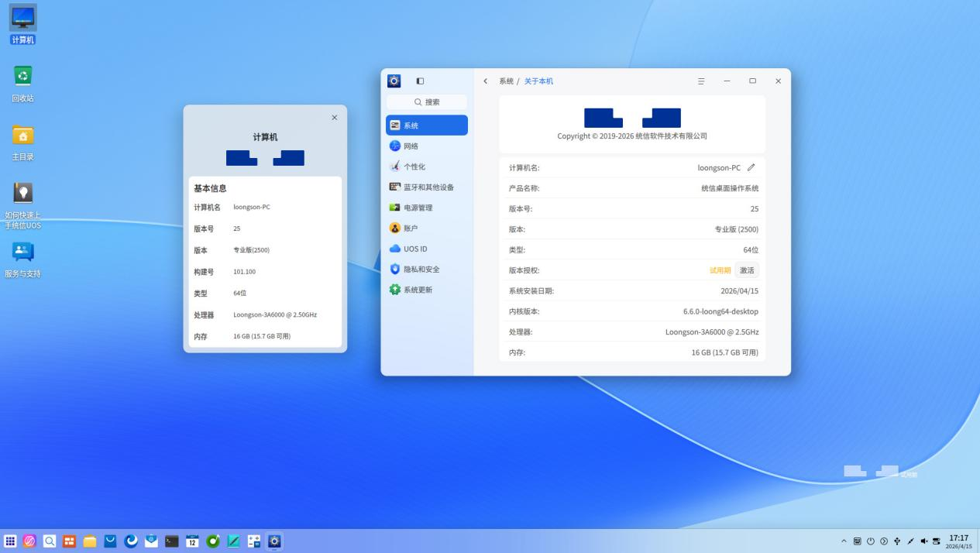Click the 激活 (Activate) button
Image resolution: width=980 pixels, height=553 pixels.
point(746,270)
